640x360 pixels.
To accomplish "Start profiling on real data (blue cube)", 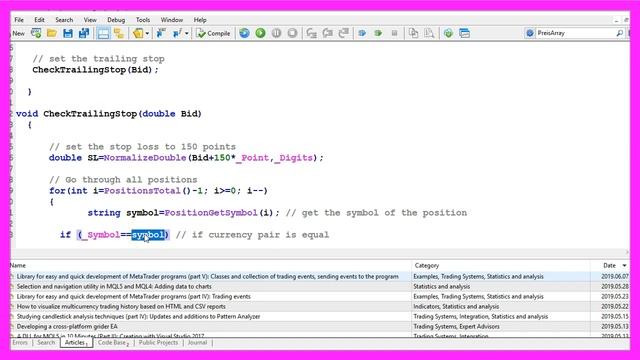I will click(x=362, y=33).
